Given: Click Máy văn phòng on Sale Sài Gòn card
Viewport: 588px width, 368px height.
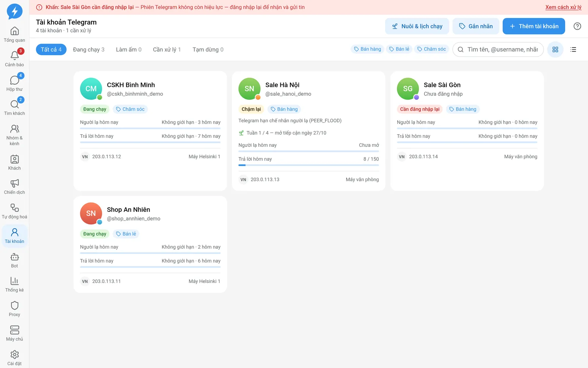Looking at the screenshot, I should pyautogui.click(x=521, y=156).
